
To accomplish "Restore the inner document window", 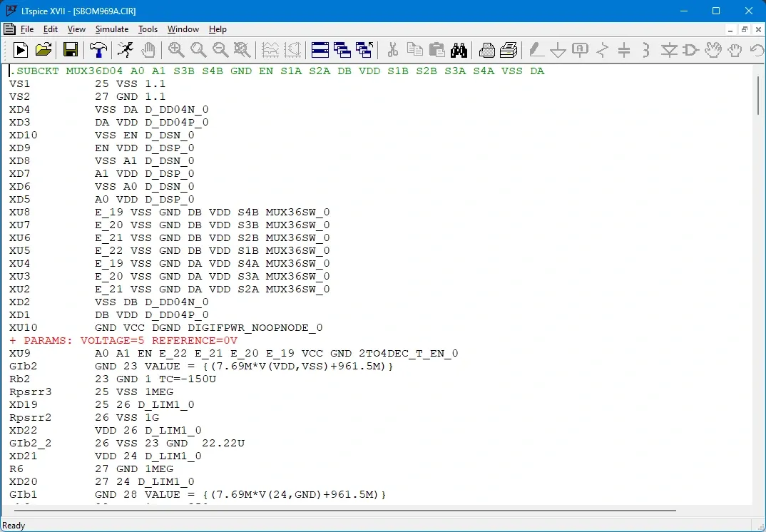I will click(x=745, y=30).
